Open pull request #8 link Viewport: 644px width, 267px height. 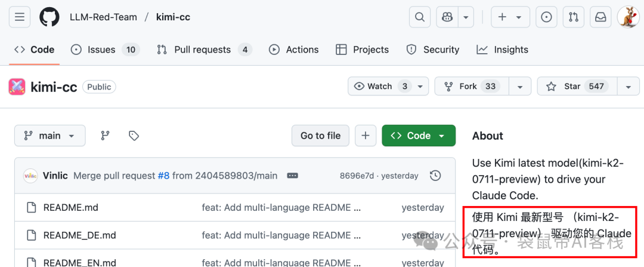(x=163, y=176)
